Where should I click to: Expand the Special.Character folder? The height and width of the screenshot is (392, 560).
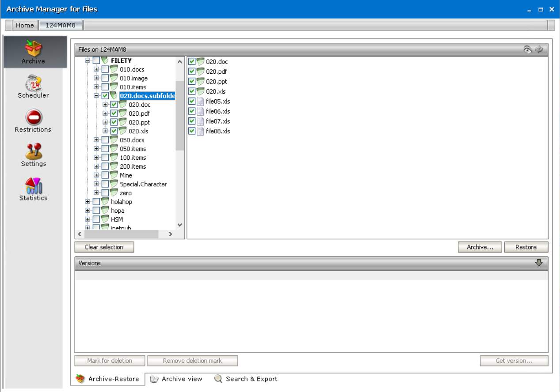pos(96,184)
